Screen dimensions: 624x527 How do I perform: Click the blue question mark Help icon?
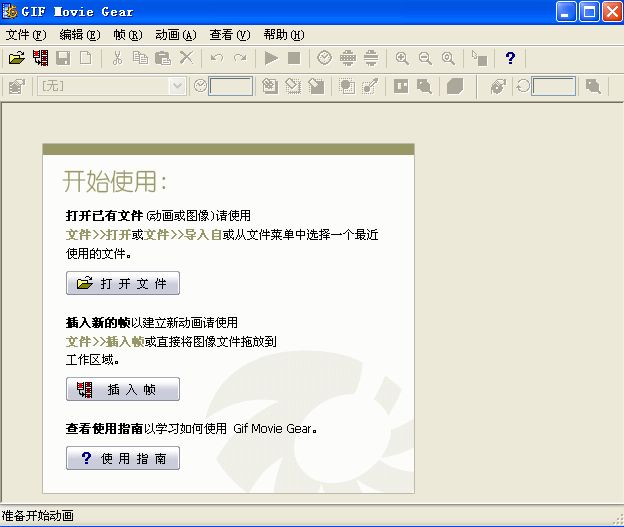click(x=510, y=58)
